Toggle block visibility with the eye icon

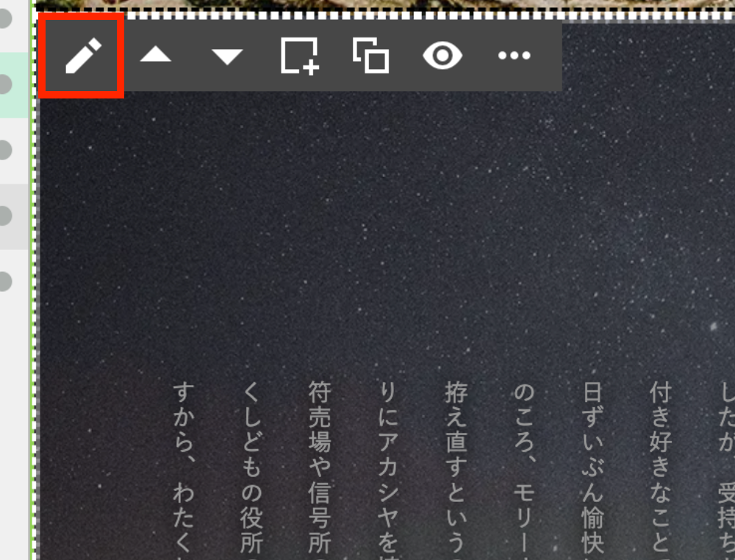[x=442, y=56]
